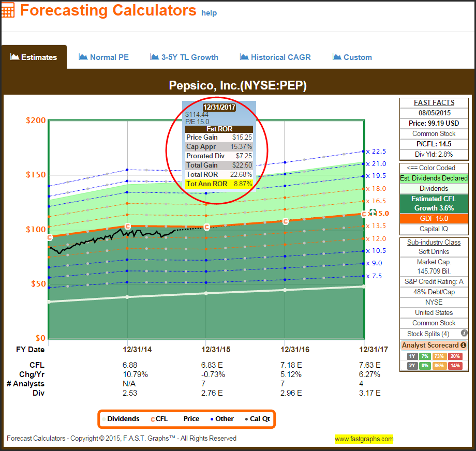Click the orange GDF 15.0 color box
This screenshot has height=451, width=476.
[434, 218]
